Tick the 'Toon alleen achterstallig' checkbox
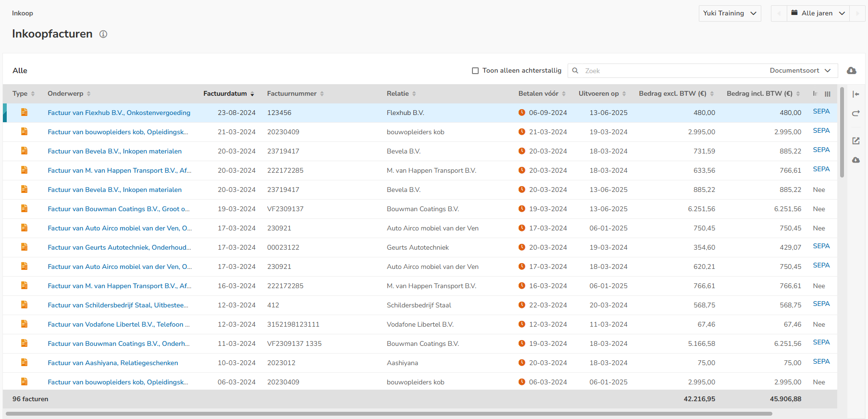The width and height of the screenshot is (868, 419). tap(475, 71)
